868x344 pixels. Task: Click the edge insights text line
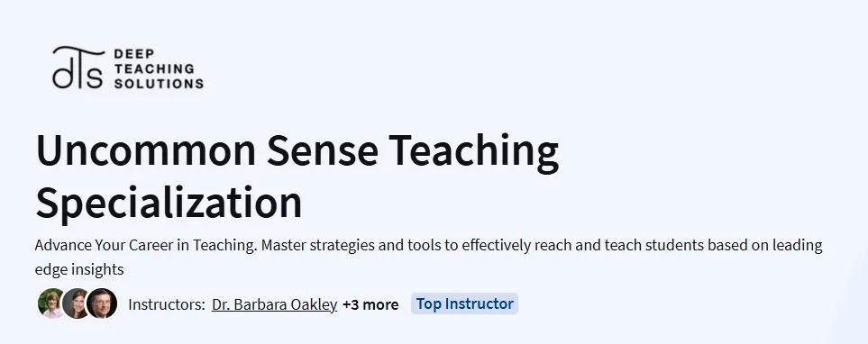[x=79, y=270]
